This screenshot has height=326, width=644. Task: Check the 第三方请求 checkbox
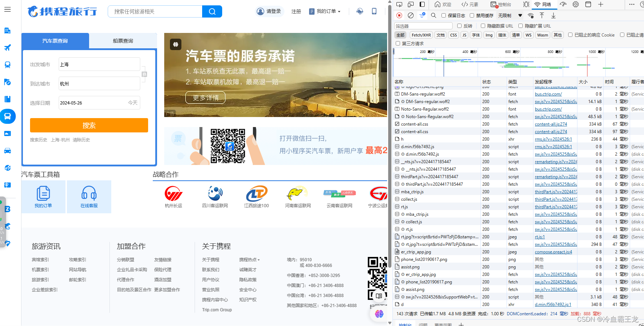(x=398, y=43)
